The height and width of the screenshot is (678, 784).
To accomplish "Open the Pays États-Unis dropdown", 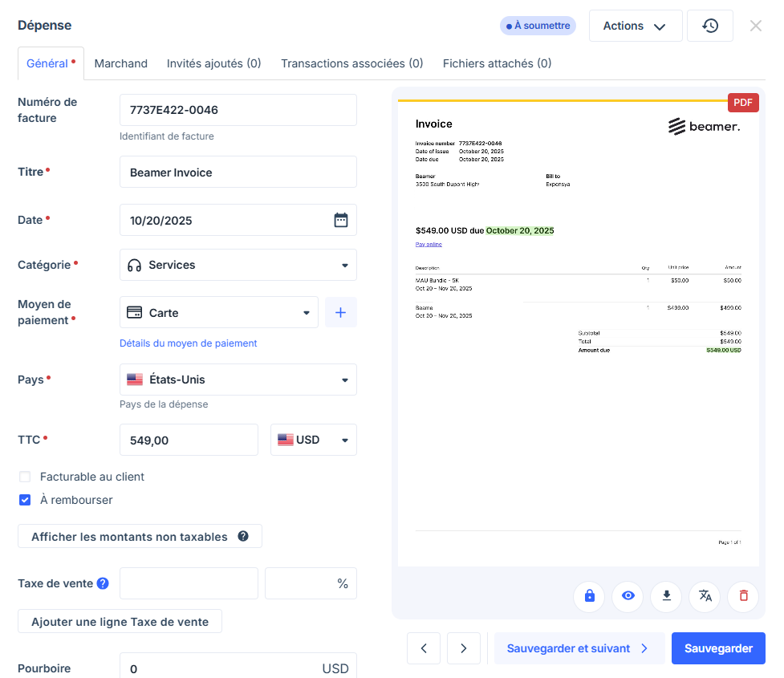I will point(238,380).
